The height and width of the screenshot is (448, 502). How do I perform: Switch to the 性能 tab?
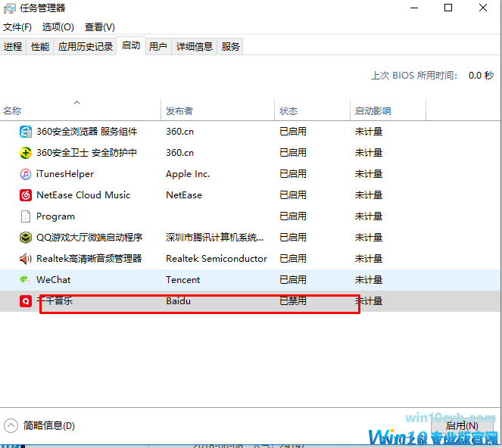(40, 47)
